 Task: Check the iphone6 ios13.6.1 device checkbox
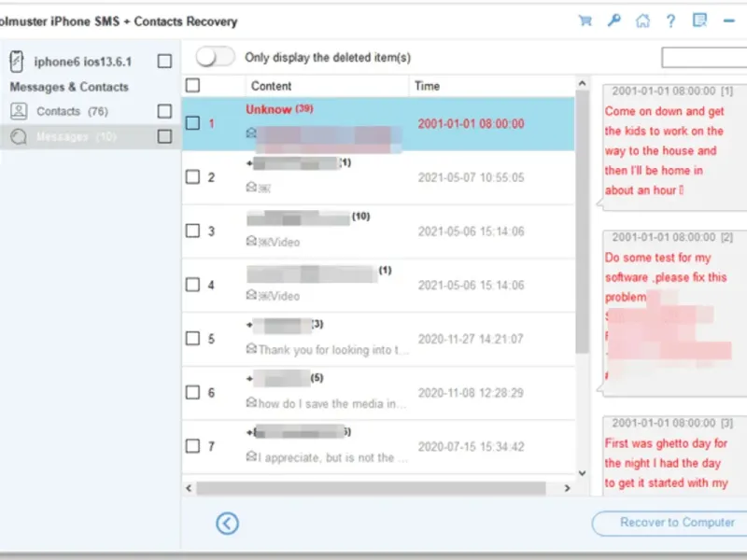[x=164, y=61]
